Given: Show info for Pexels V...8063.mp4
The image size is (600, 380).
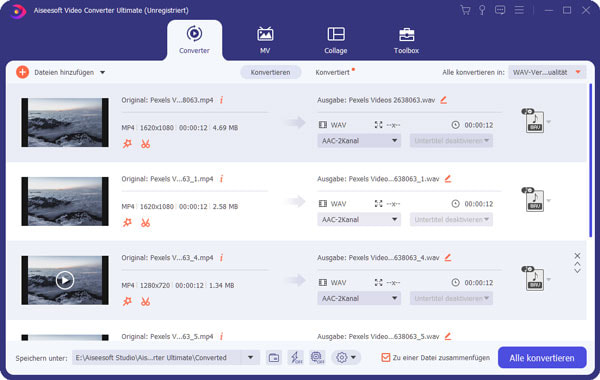Looking at the screenshot, I should (x=221, y=100).
